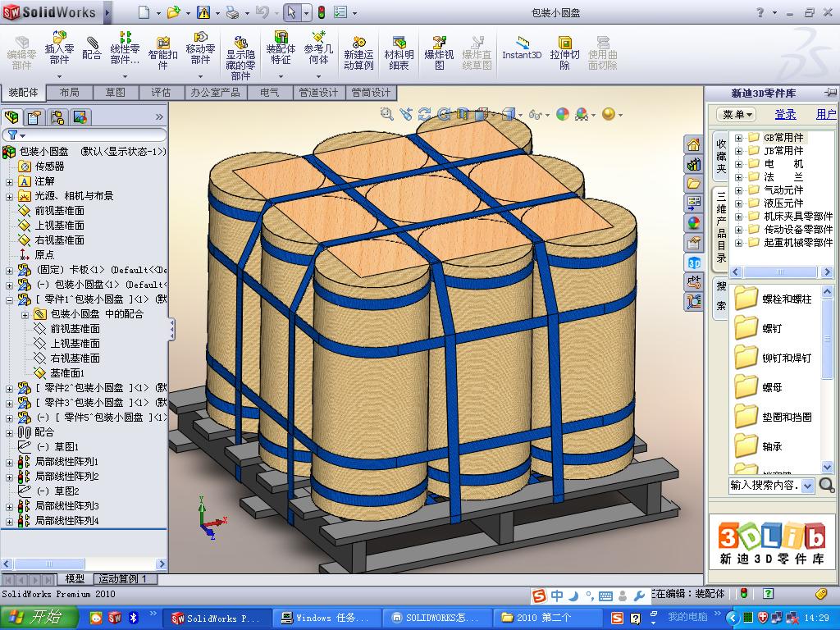Click the Options list icon in top toolbar
840x630 pixels.
[340, 12]
